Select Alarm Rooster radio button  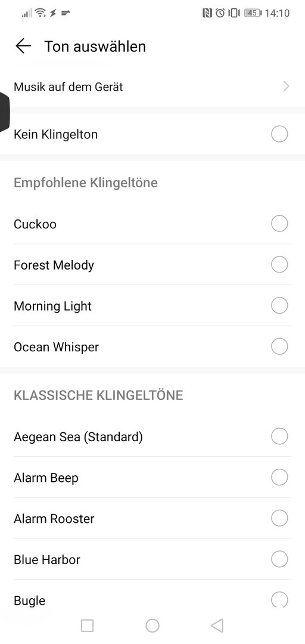(279, 518)
